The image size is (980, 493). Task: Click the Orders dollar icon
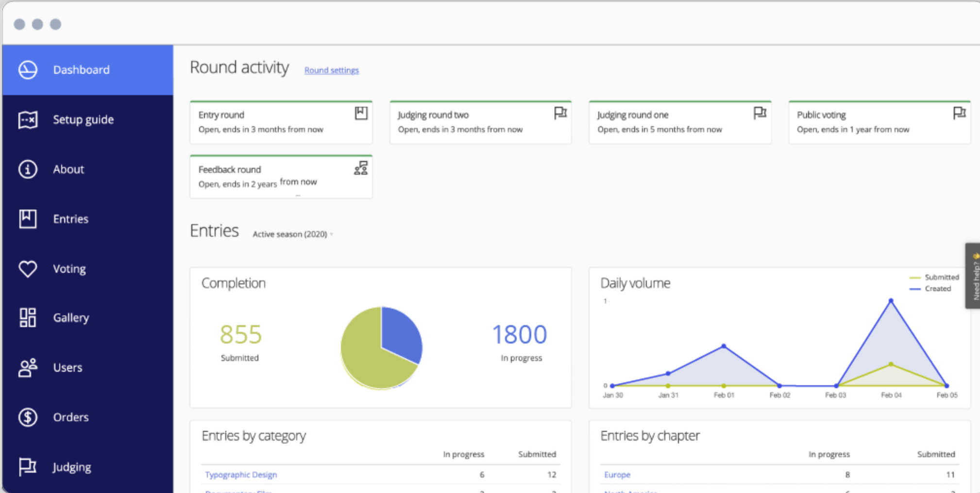[28, 417]
